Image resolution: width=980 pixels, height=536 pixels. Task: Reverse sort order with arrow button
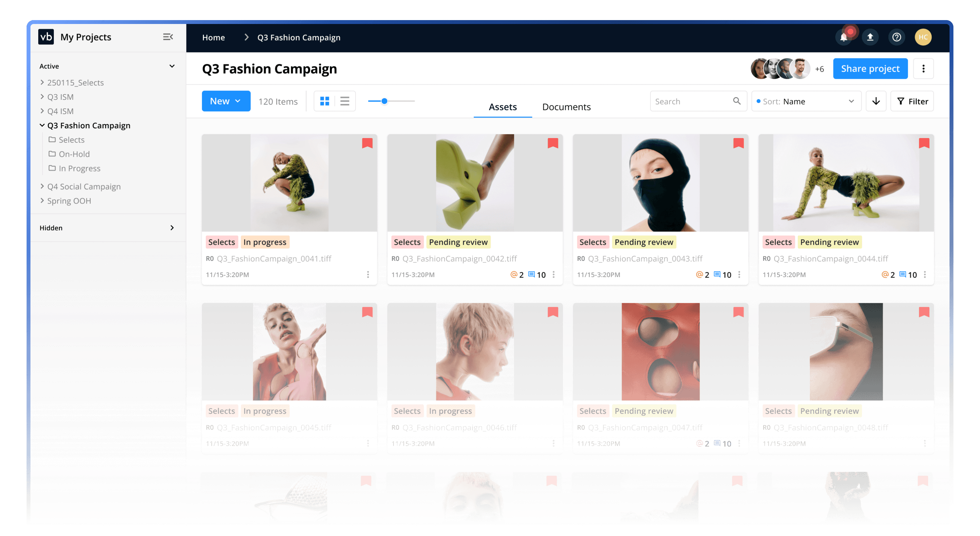tap(876, 101)
